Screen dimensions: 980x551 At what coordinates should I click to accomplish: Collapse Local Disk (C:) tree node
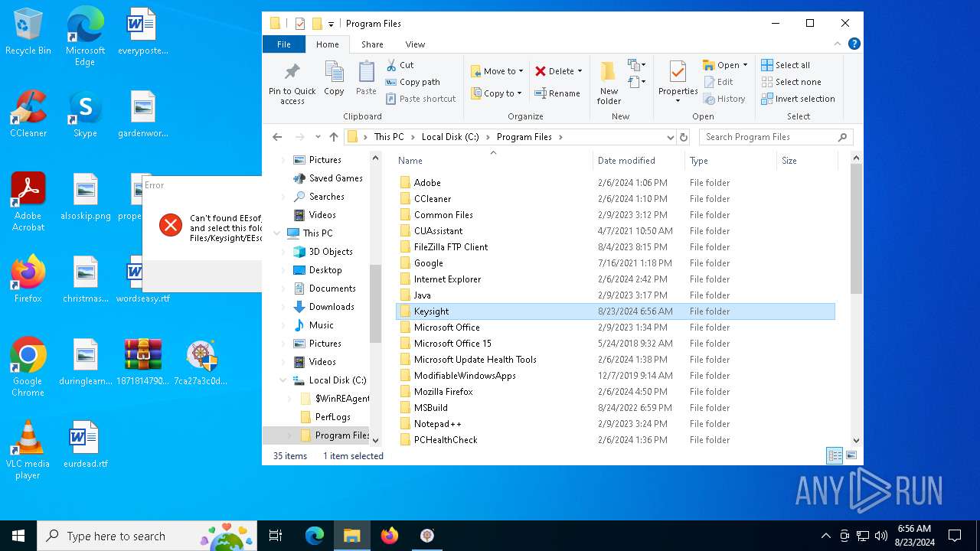pyautogui.click(x=283, y=380)
